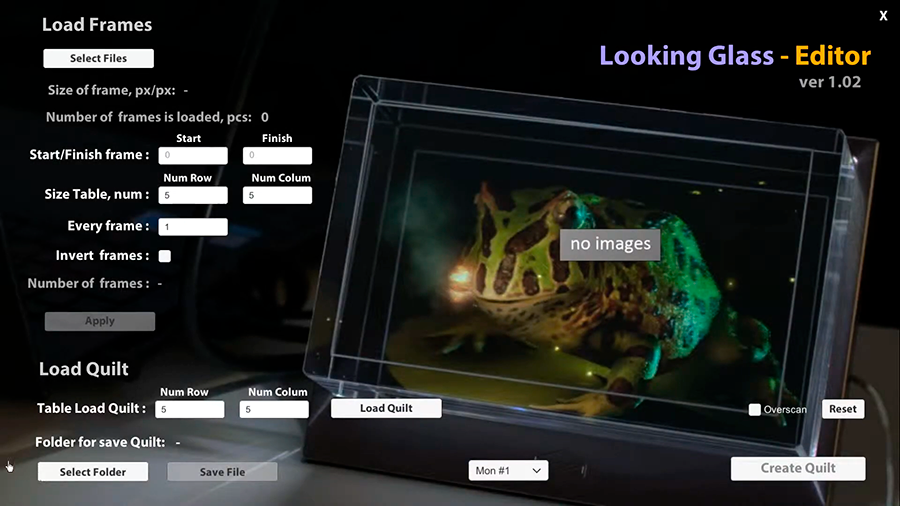Select the Size Table Num Colum field

point(277,195)
